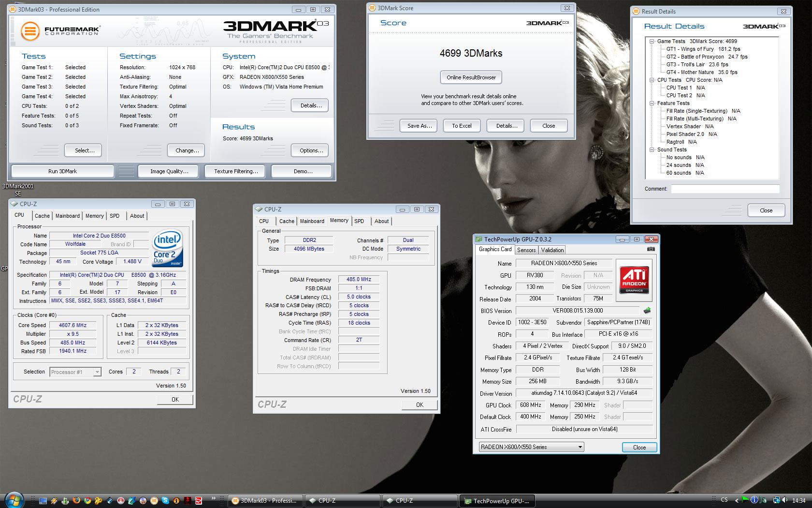Open Cache tab in the CPU-Z memory window

pyautogui.click(x=287, y=221)
